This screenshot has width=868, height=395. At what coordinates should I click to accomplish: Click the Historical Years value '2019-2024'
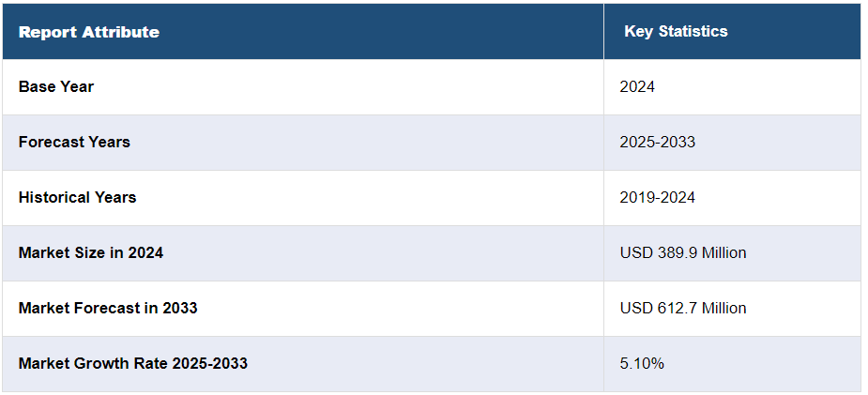coord(657,197)
